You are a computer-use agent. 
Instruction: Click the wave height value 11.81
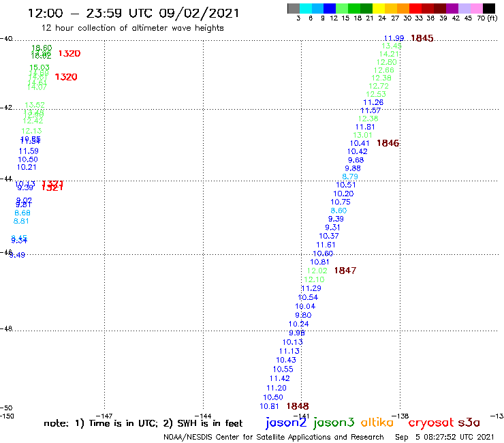tap(365, 127)
